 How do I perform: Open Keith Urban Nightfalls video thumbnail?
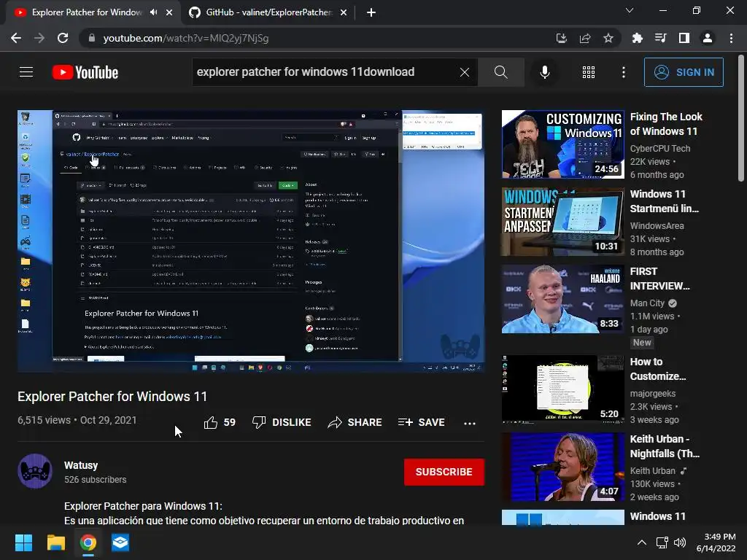tap(563, 467)
